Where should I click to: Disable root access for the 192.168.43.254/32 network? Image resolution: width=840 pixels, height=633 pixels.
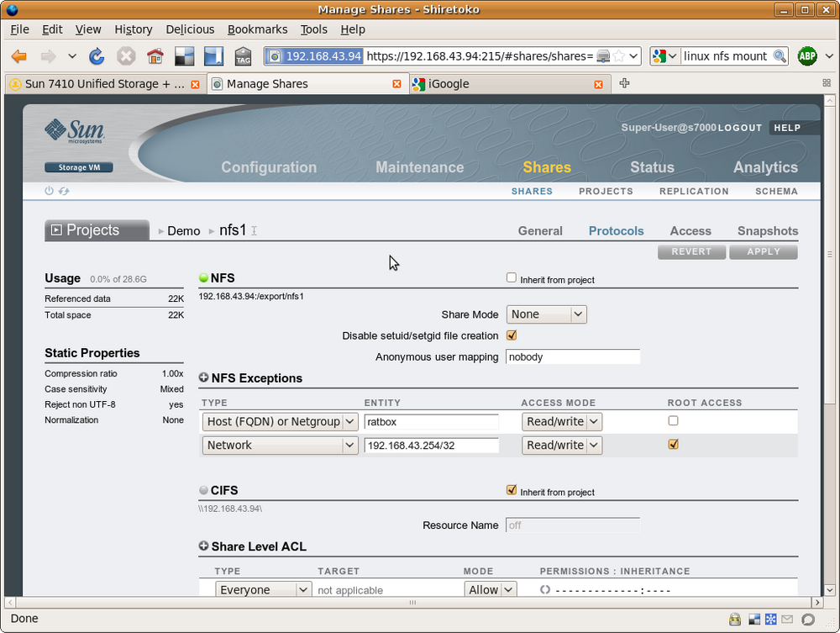pyautogui.click(x=673, y=445)
